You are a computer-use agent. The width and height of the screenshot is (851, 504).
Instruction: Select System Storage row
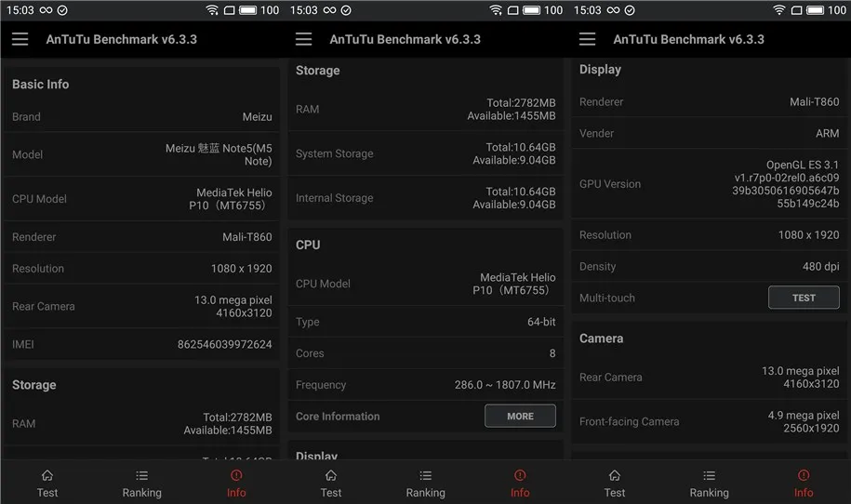click(426, 153)
